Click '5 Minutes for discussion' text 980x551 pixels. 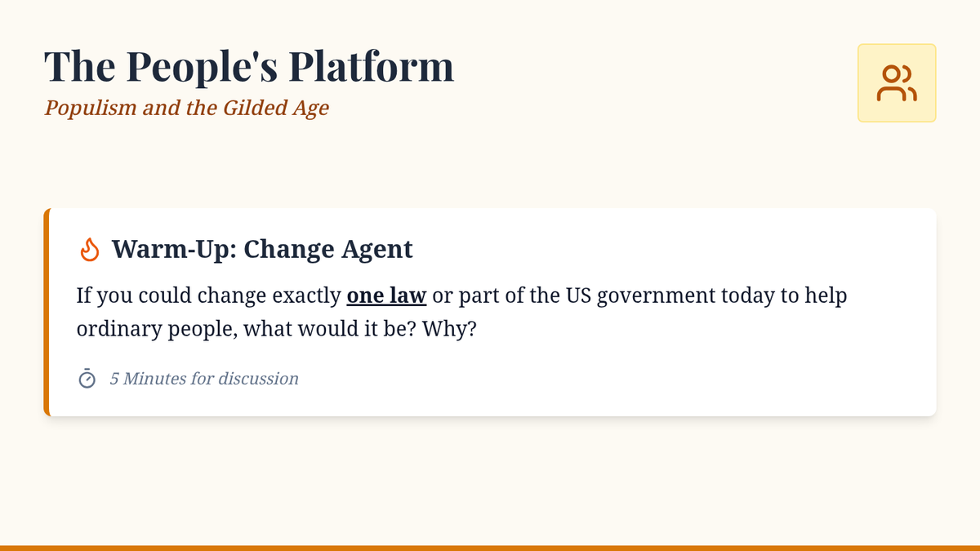[x=204, y=379]
